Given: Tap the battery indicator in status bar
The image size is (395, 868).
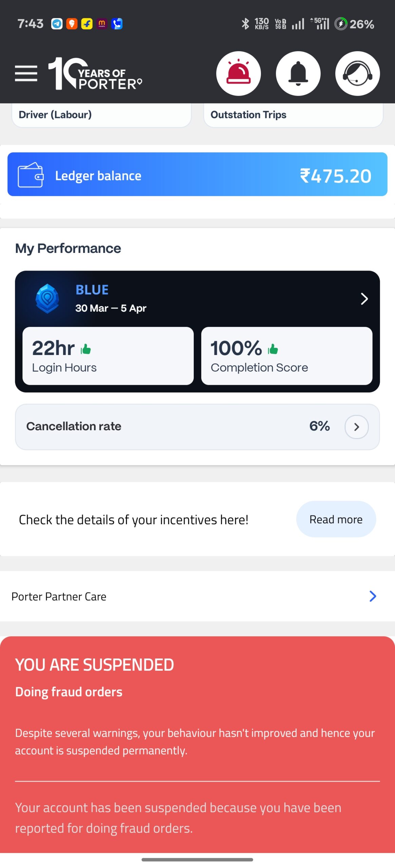Looking at the screenshot, I should click(355, 24).
